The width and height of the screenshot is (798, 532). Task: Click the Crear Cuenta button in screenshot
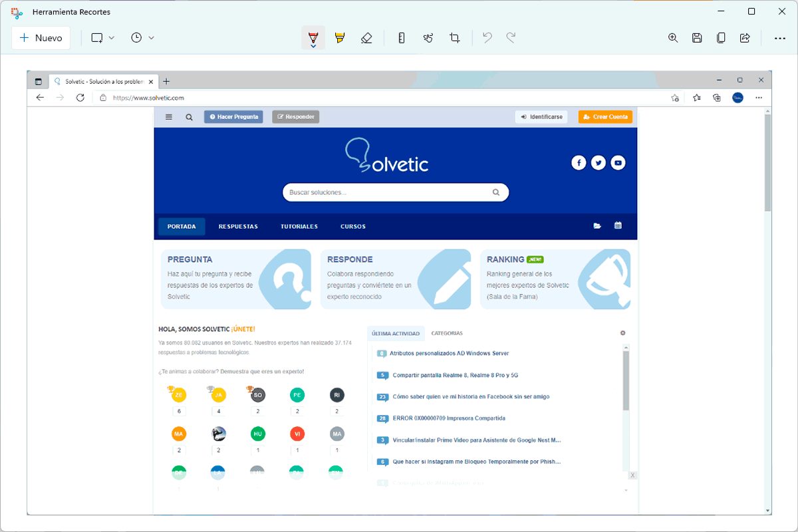tap(605, 117)
